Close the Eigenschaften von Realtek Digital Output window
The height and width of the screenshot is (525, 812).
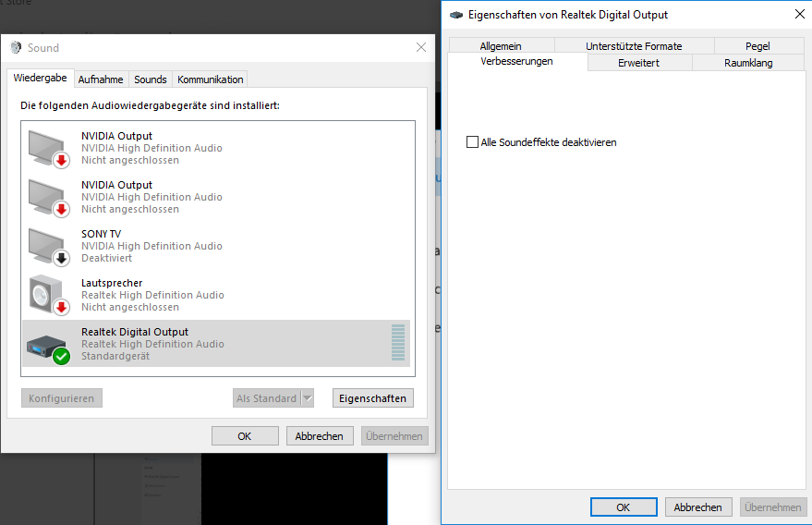coord(800,14)
